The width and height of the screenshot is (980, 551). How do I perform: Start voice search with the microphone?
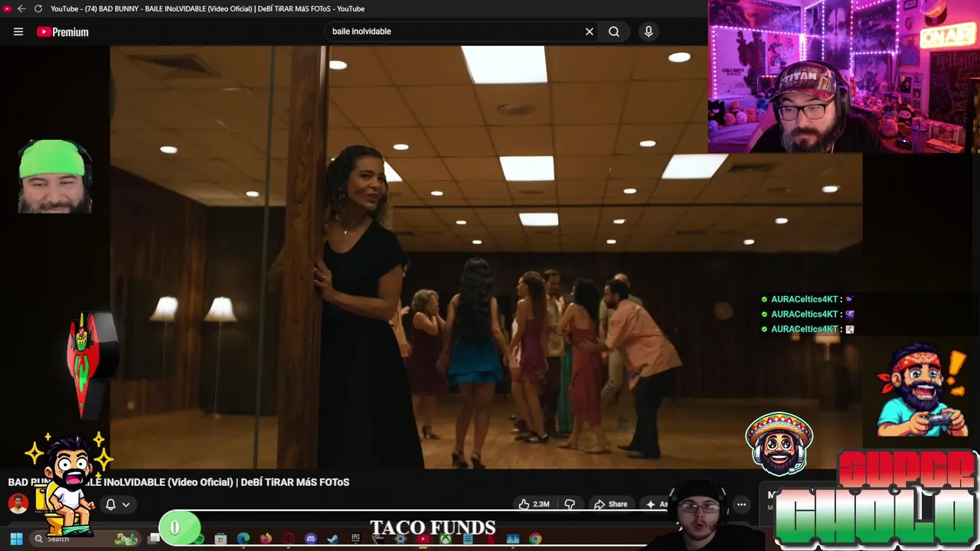(648, 31)
